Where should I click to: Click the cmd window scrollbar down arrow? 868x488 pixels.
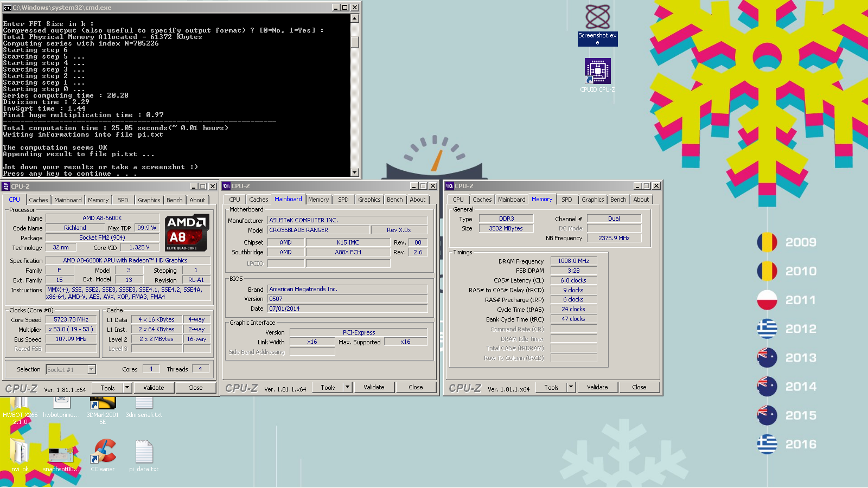pos(355,172)
